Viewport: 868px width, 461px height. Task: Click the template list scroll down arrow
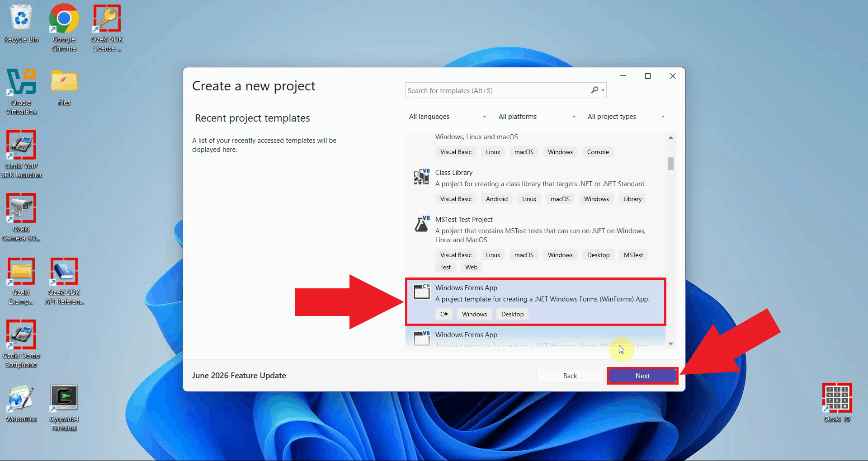pyautogui.click(x=670, y=344)
